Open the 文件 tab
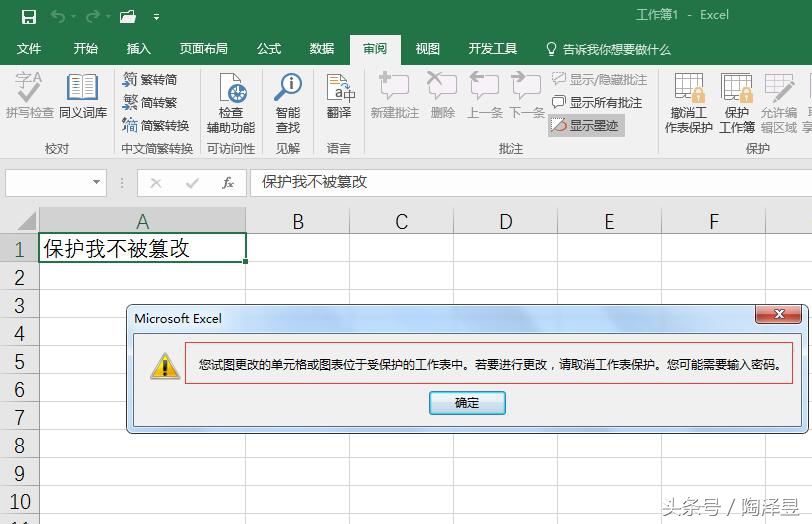This screenshot has width=812, height=524. [x=28, y=49]
